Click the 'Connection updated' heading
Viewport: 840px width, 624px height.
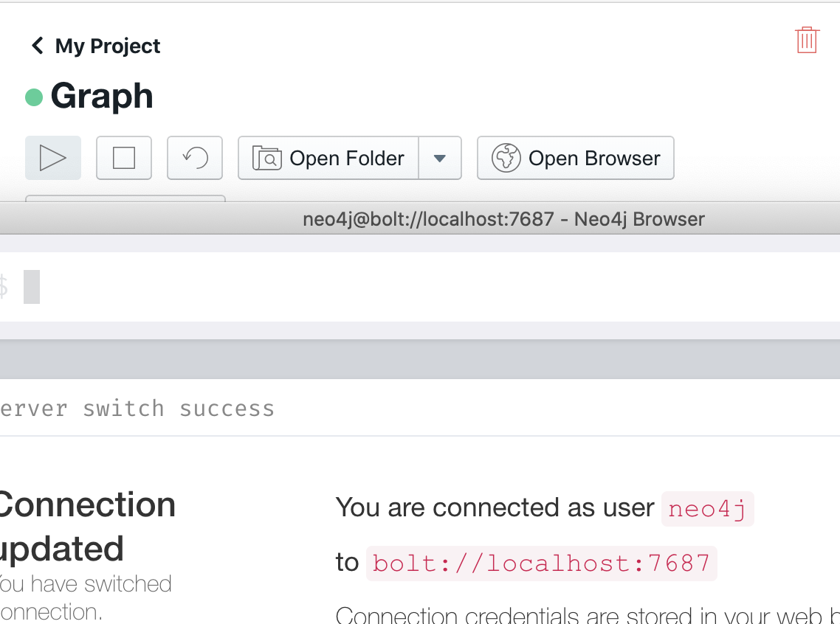(x=87, y=527)
